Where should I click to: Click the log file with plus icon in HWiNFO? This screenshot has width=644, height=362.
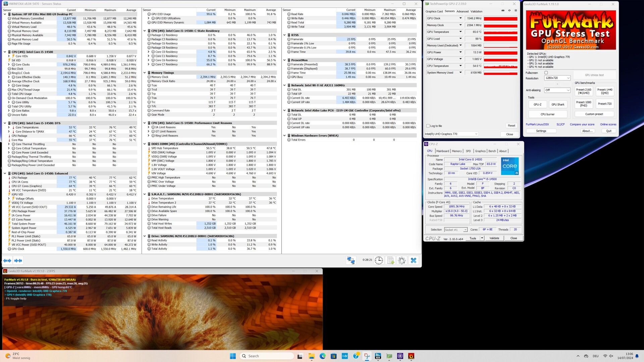(x=390, y=260)
